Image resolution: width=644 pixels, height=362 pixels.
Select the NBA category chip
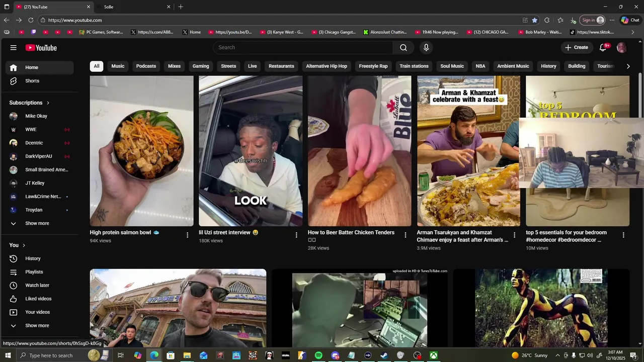click(480, 66)
